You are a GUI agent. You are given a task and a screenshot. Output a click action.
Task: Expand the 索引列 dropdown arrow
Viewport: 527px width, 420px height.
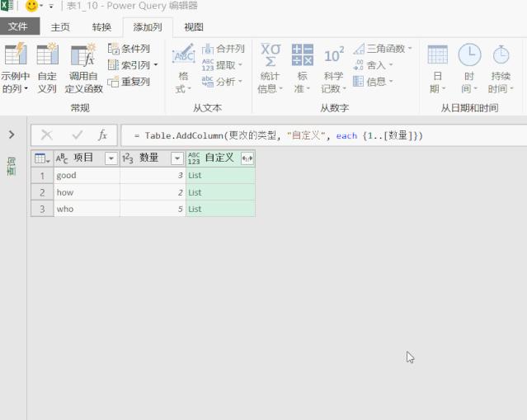click(156, 64)
